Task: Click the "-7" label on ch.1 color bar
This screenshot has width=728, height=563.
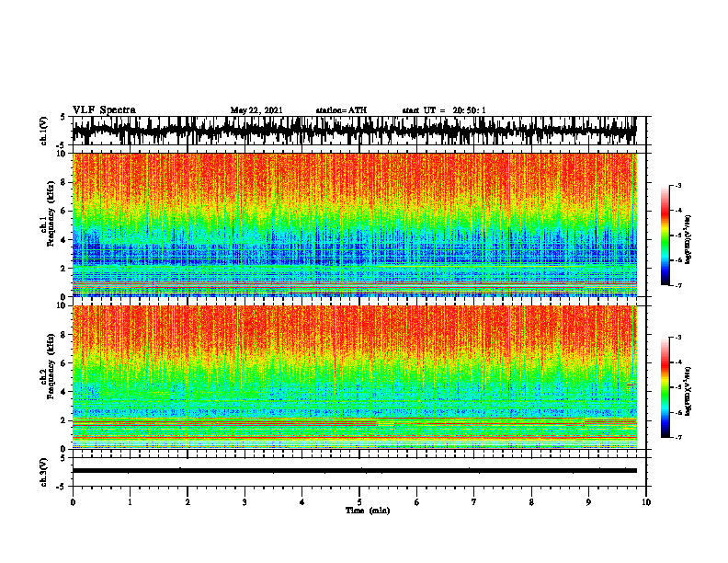Action: tap(678, 285)
